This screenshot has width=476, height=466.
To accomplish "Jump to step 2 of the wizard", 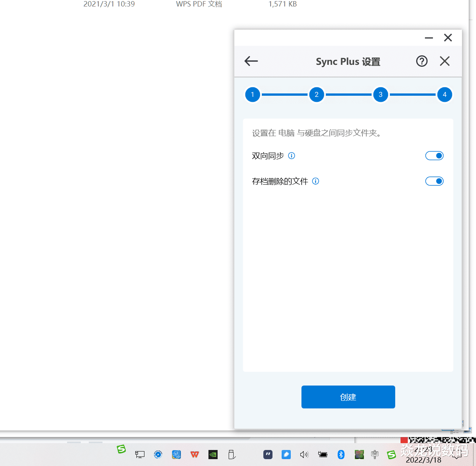I will pos(317,95).
